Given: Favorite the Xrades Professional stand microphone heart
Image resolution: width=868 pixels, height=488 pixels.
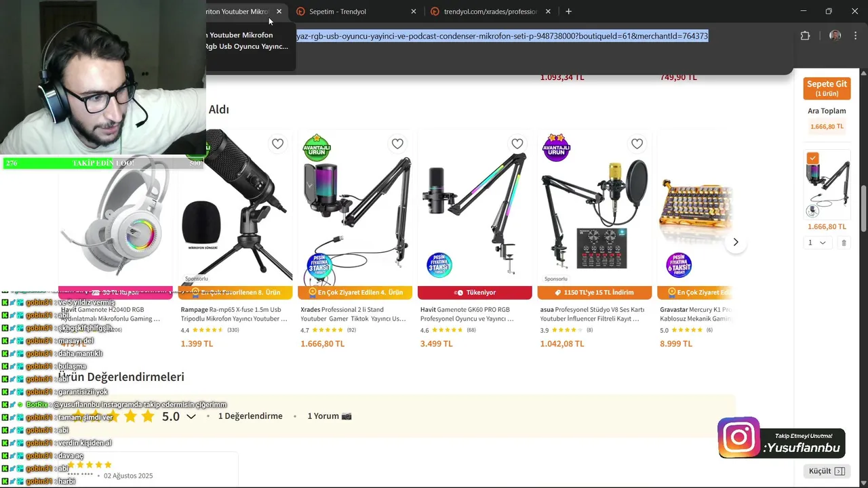Looking at the screenshot, I should (397, 144).
